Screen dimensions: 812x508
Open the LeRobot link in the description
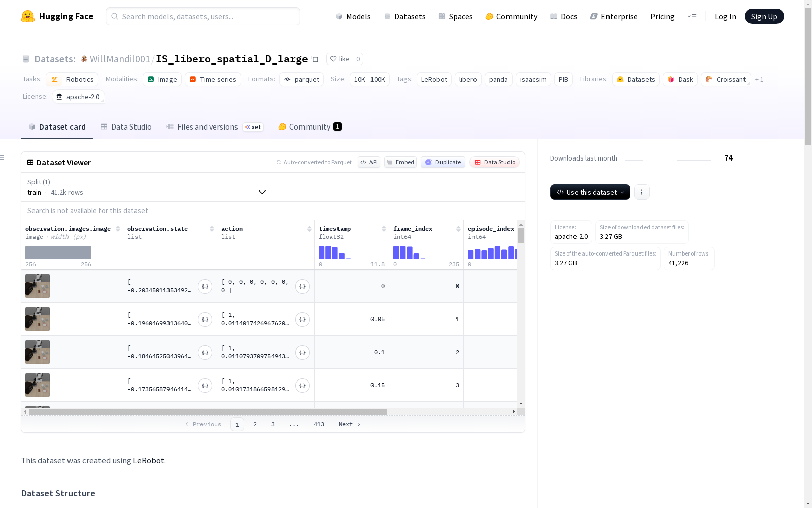pos(149,460)
